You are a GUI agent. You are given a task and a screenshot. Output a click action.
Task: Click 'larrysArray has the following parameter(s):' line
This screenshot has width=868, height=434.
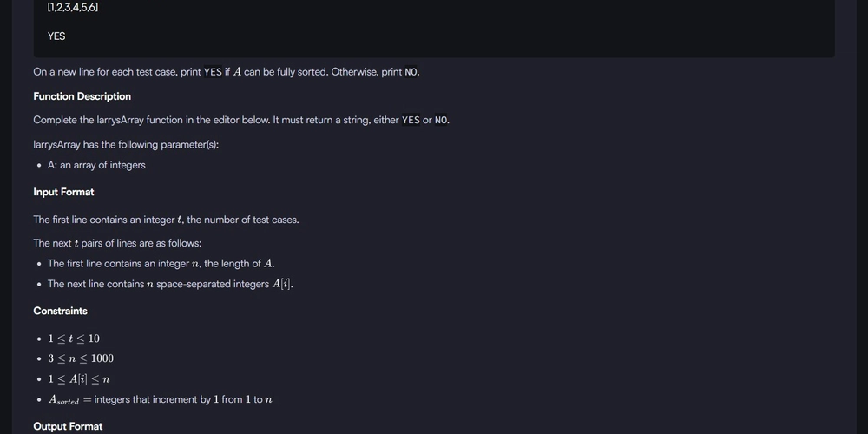tap(126, 144)
